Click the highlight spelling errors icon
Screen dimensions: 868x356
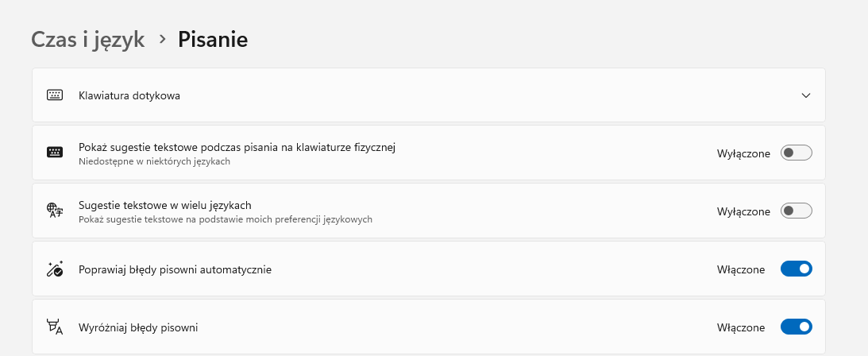pos(55,327)
